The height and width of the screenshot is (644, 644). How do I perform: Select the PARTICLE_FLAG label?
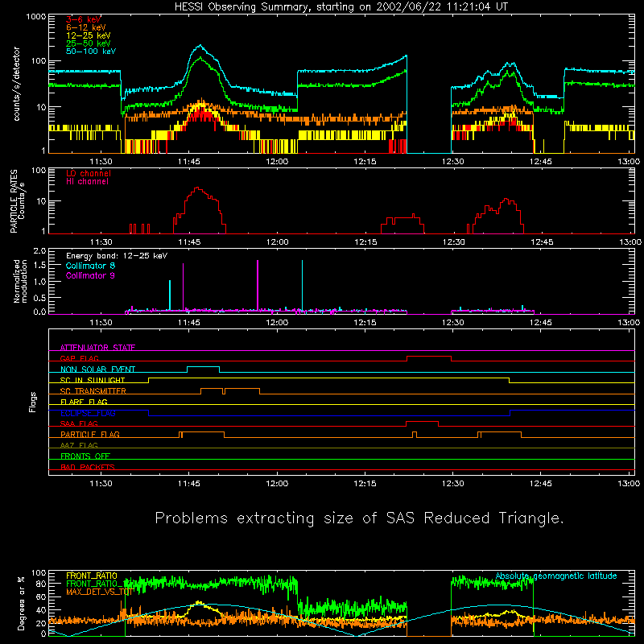[90, 434]
